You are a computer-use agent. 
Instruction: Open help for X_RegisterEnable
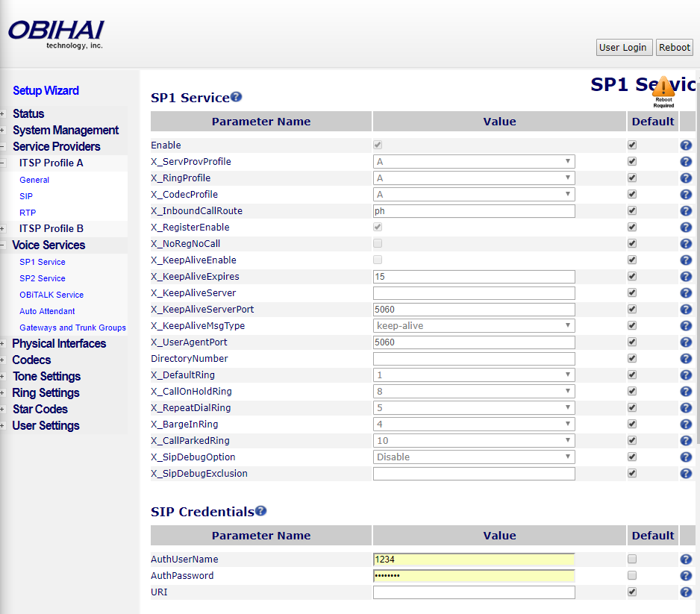click(686, 227)
